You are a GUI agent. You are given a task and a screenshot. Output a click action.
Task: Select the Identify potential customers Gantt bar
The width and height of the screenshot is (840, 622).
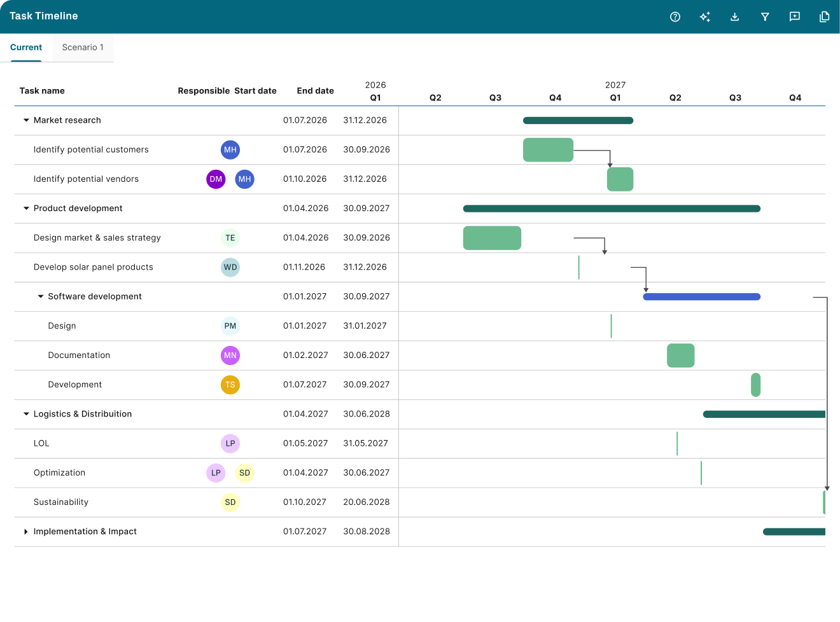[x=548, y=150]
